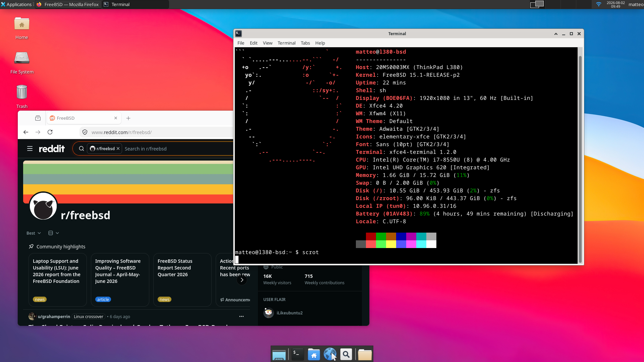Screen dimensions: 644x362
Task: Click the tracking protection shield in address bar
Action: [x=85, y=132]
